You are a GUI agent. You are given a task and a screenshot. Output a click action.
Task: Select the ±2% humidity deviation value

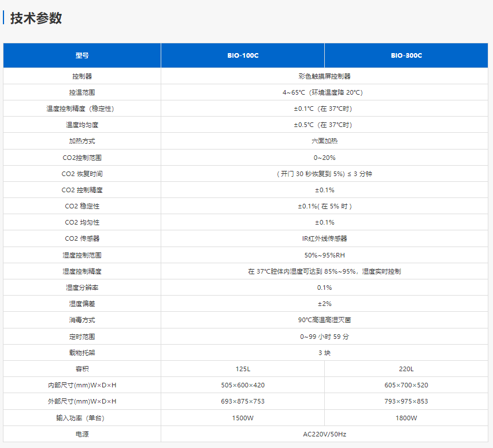[324, 304]
